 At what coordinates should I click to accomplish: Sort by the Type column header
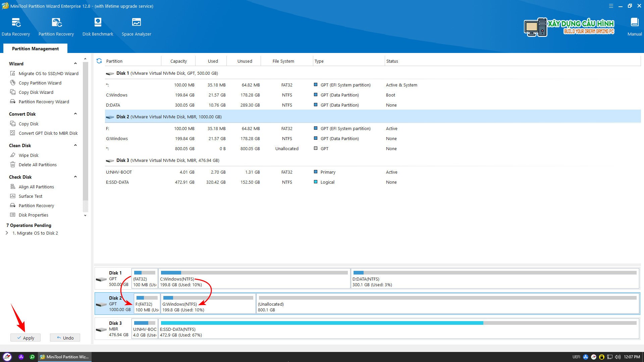click(349, 61)
